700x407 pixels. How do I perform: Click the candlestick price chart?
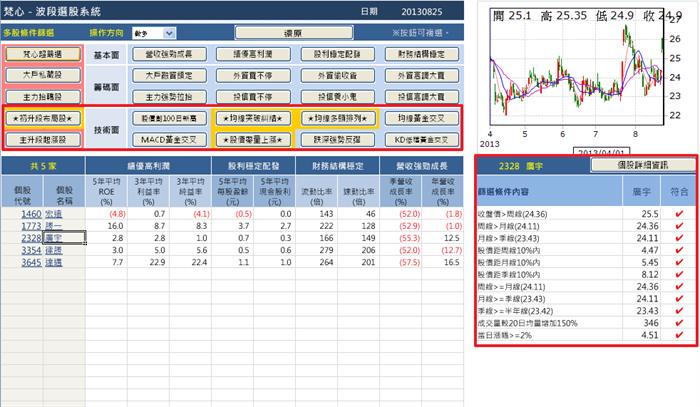point(576,67)
